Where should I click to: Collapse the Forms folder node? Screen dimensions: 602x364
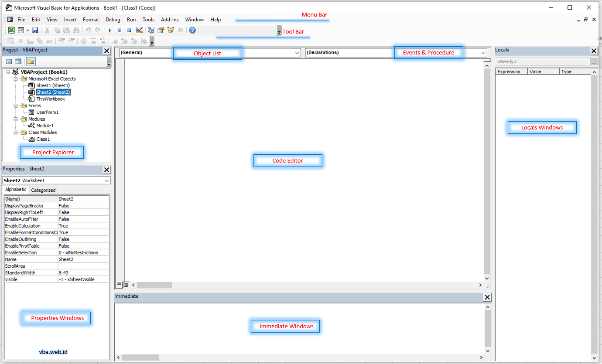click(16, 105)
